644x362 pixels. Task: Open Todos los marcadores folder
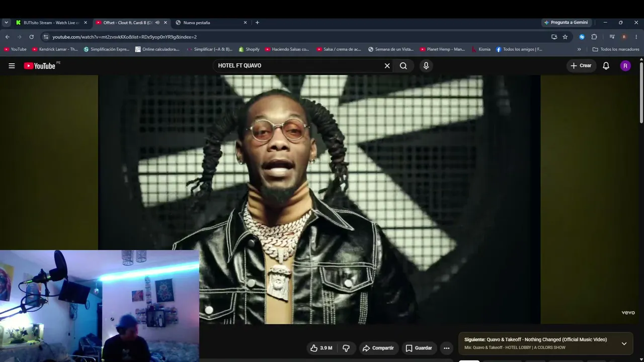coord(616,49)
